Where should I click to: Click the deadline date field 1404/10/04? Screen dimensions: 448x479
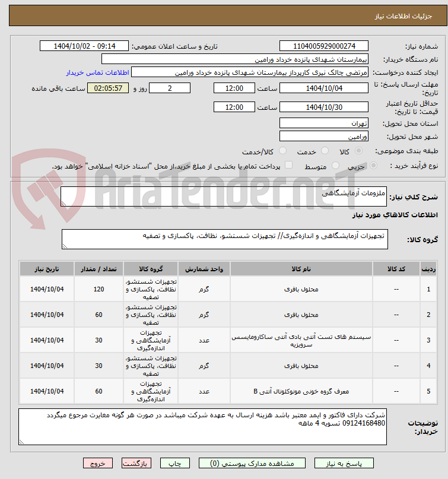(x=324, y=88)
